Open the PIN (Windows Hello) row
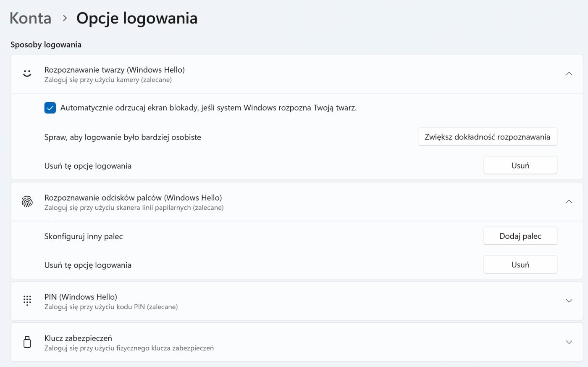 coord(297,301)
